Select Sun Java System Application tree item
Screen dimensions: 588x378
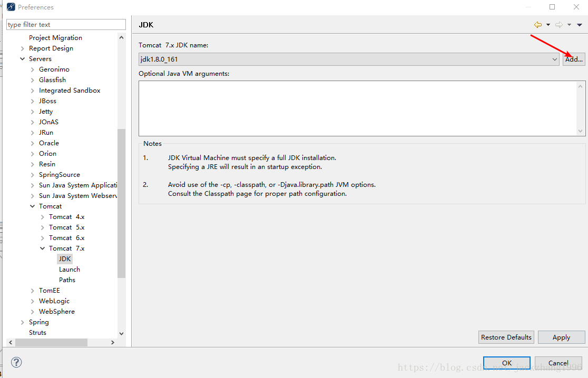(78, 185)
